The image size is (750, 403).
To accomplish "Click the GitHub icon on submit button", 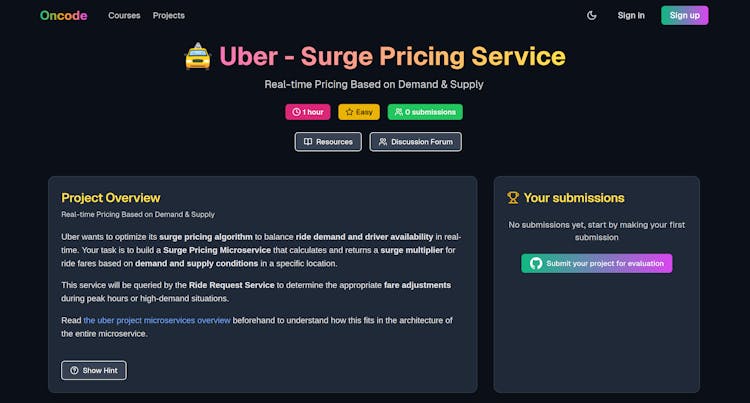I will (x=536, y=263).
